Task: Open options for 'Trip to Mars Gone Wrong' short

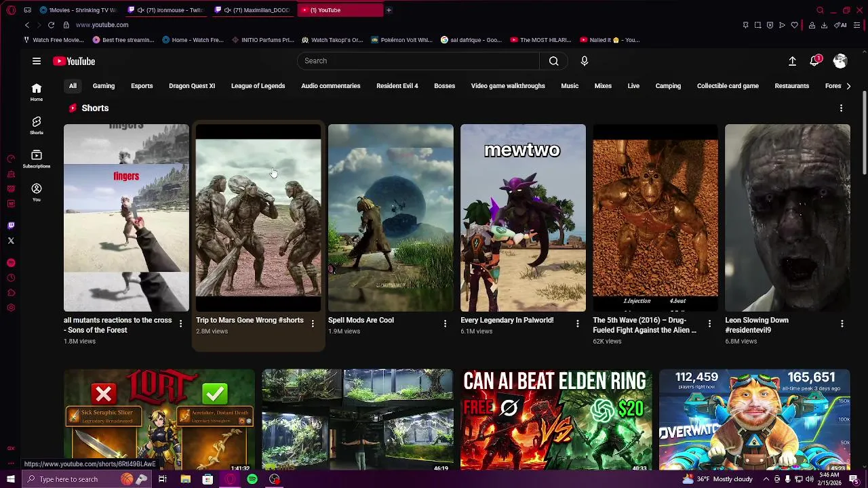Action: (313, 324)
